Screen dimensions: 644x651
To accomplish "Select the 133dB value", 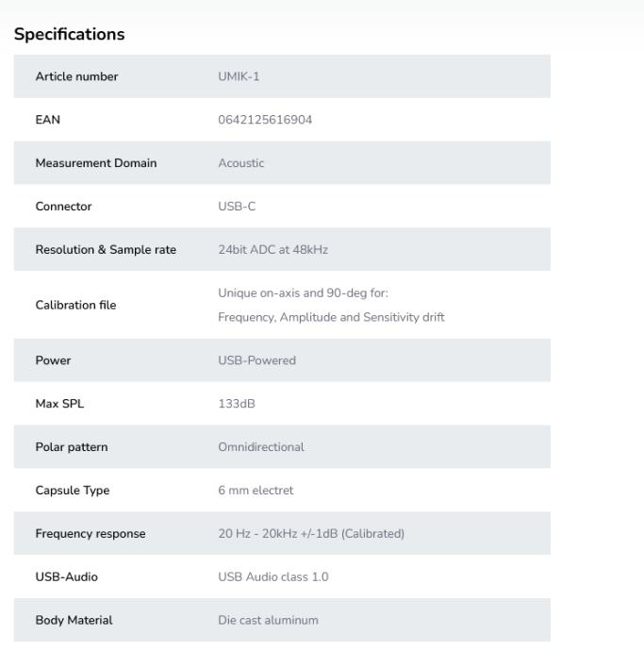I will (x=237, y=404).
